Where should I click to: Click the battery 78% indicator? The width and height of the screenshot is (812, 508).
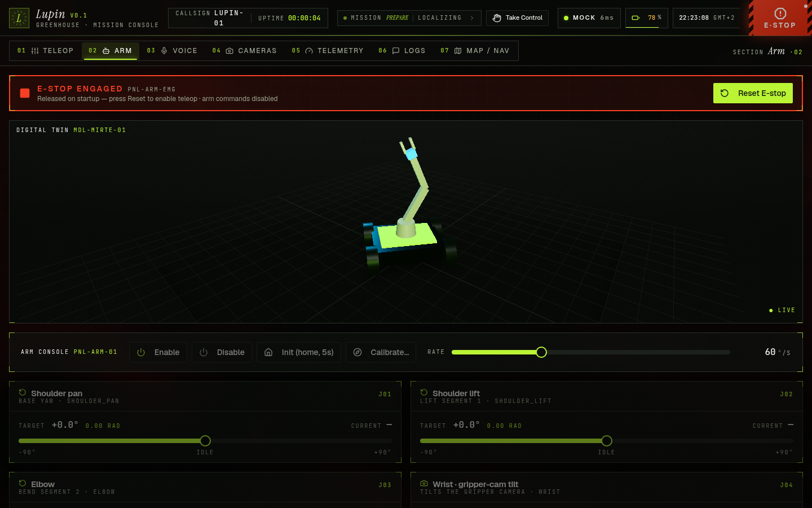coord(647,18)
